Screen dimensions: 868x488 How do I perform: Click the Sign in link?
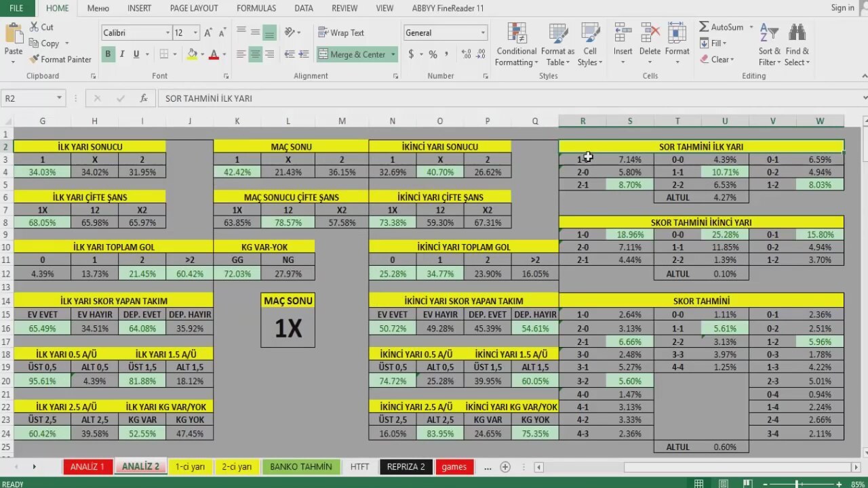(x=843, y=8)
